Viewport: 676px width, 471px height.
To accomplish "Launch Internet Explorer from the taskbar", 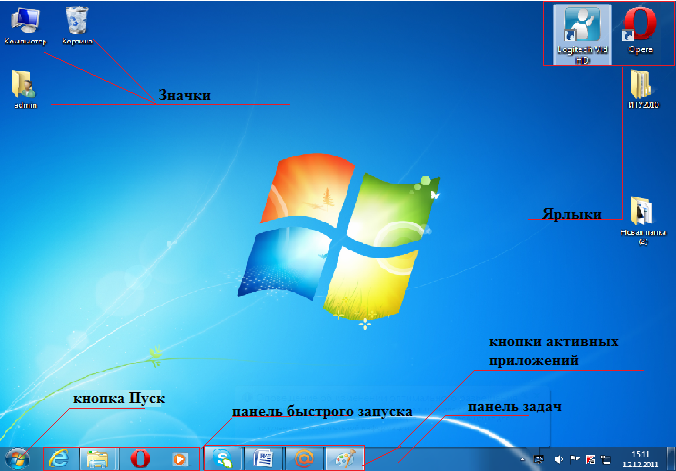I will (59, 459).
